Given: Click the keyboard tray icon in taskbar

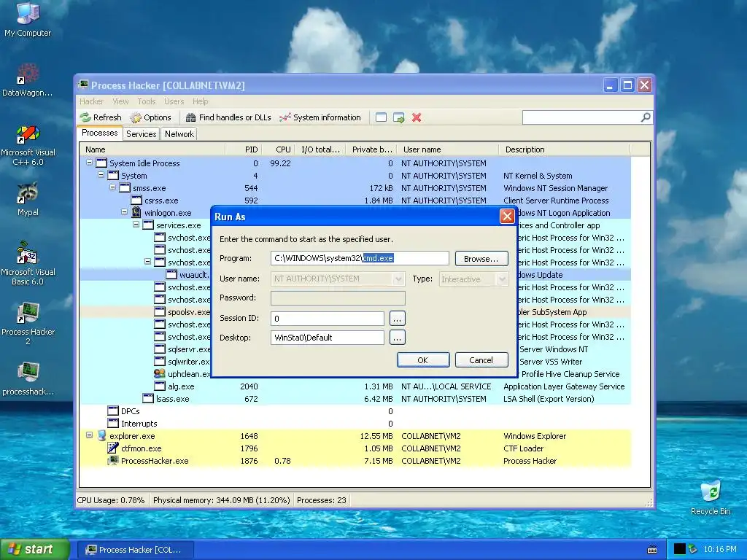Looking at the screenshot, I should click(652, 550).
